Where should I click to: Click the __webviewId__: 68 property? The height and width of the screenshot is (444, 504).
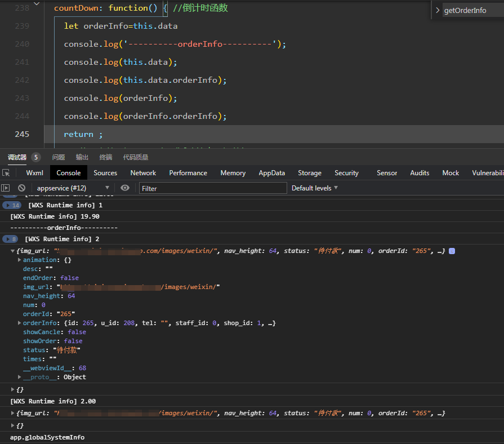tap(54, 368)
